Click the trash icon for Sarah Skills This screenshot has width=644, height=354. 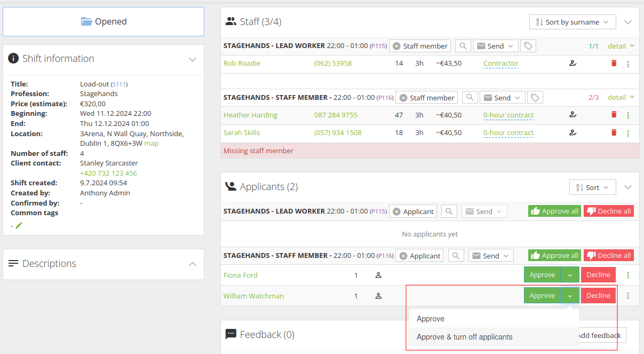coord(614,133)
